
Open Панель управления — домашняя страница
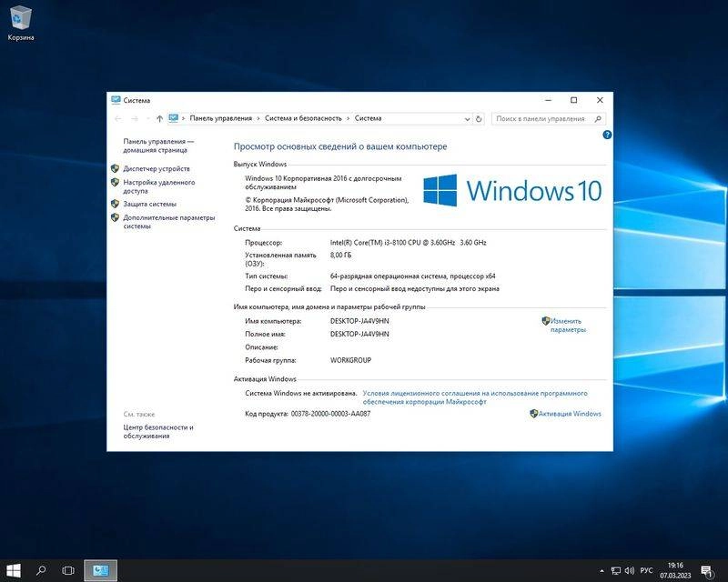[158, 145]
